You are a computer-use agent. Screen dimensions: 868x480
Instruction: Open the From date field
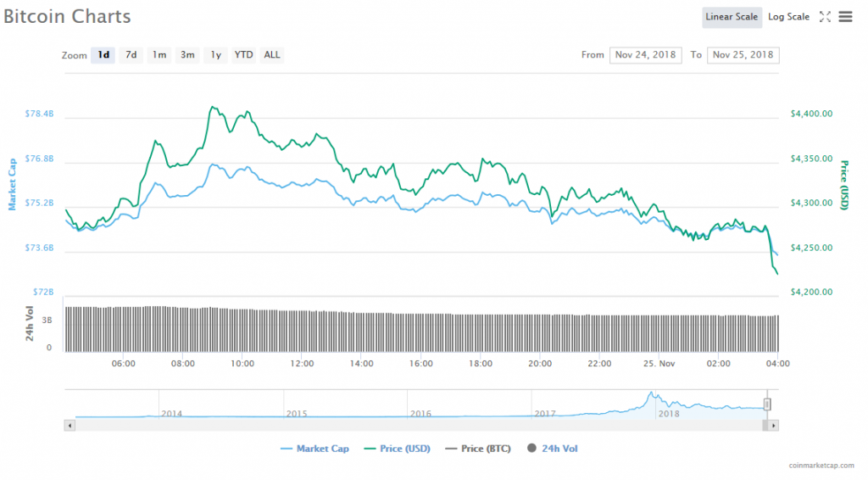(645, 55)
